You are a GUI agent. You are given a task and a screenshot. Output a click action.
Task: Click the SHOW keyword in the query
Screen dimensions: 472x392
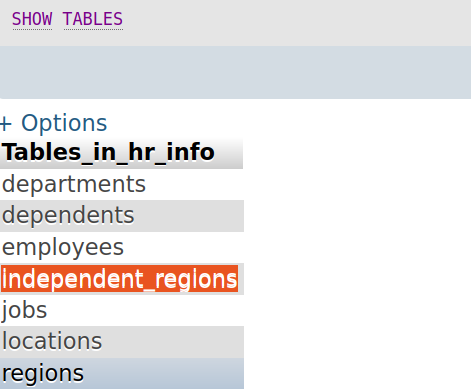point(32,19)
